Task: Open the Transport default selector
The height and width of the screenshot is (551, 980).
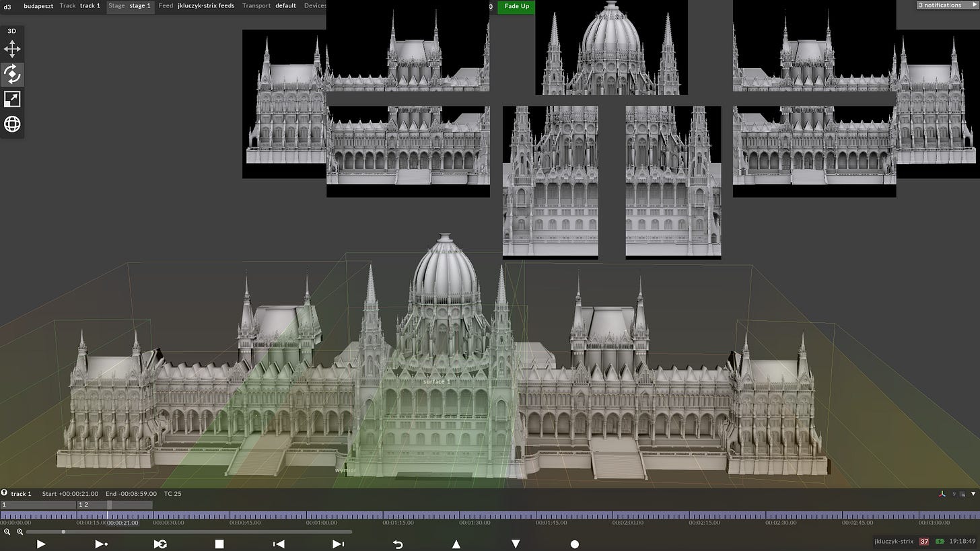Action: (285, 5)
